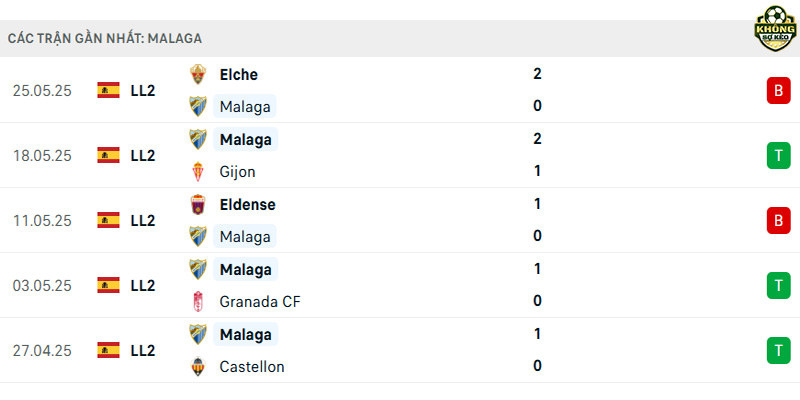The height and width of the screenshot is (400, 800).
Task: Click the 'Các trận gần nhất: Malaga' header
Action: click(x=105, y=38)
